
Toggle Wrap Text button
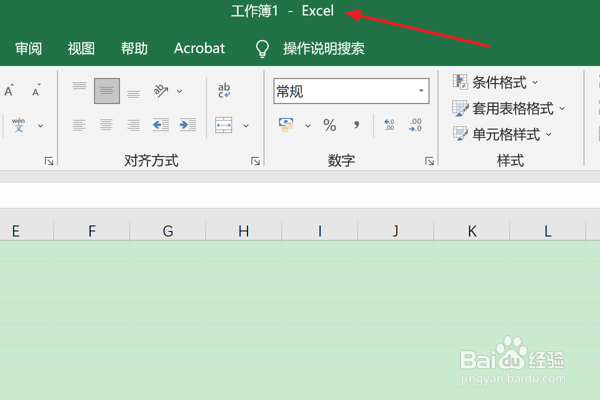pos(224,91)
